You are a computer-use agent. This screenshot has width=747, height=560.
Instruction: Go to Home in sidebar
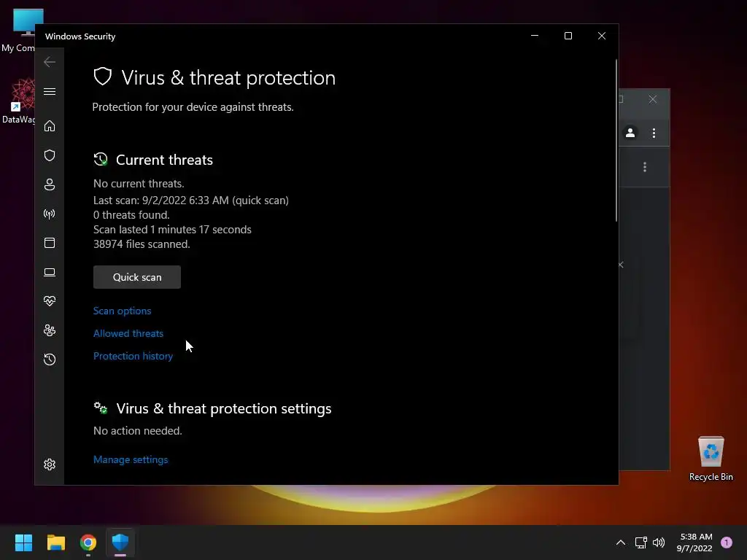pos(50,126)
